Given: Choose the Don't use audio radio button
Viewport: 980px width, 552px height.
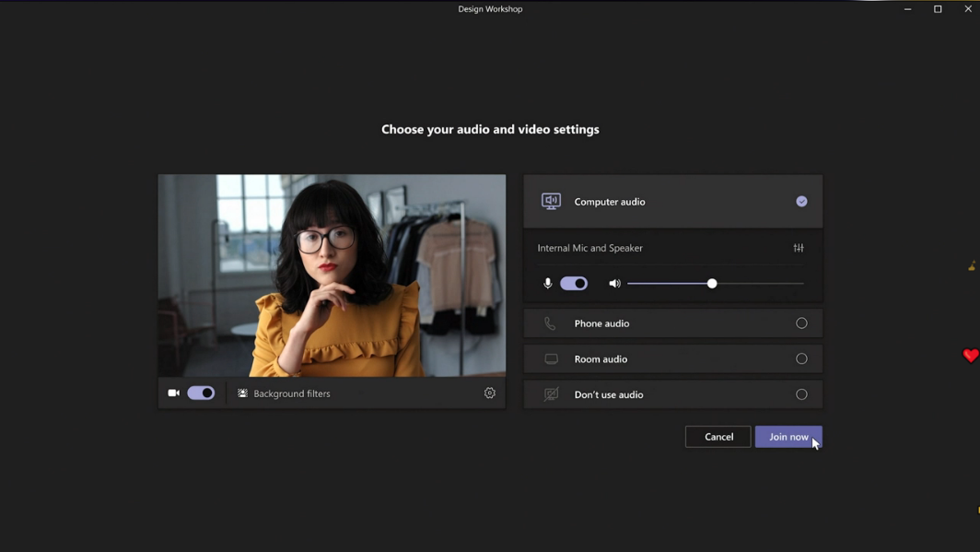Looking at the screenshot, I should tap(801, 394).
